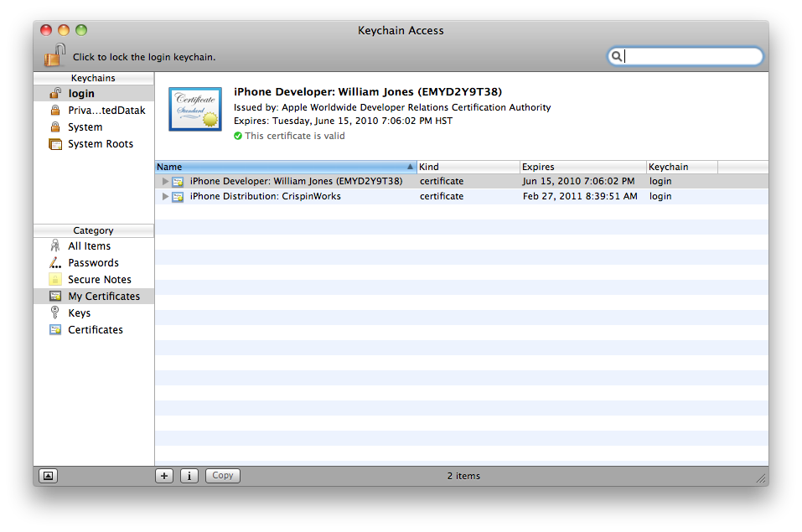Sort by the Keychain column header
The image size is (802, 532).
tap(682, 167)
